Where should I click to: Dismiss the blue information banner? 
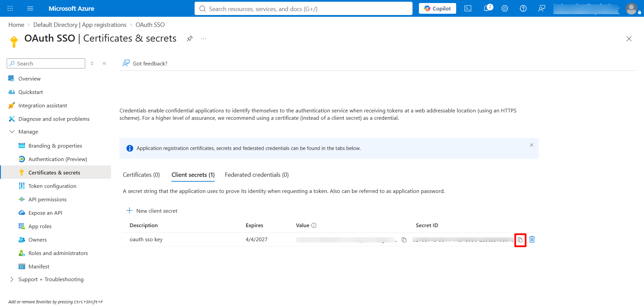click(532, 145)
